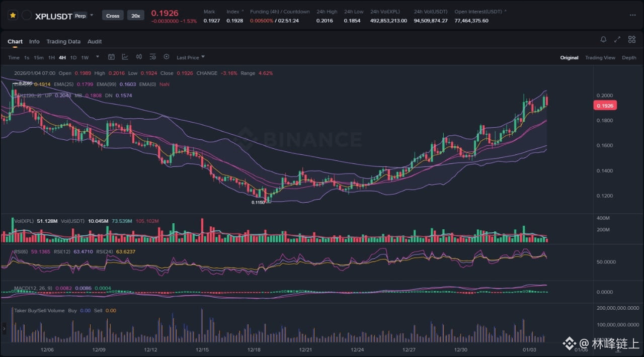
Task: Adjust the 20x leverage button
Action: (x=136, y=16)
